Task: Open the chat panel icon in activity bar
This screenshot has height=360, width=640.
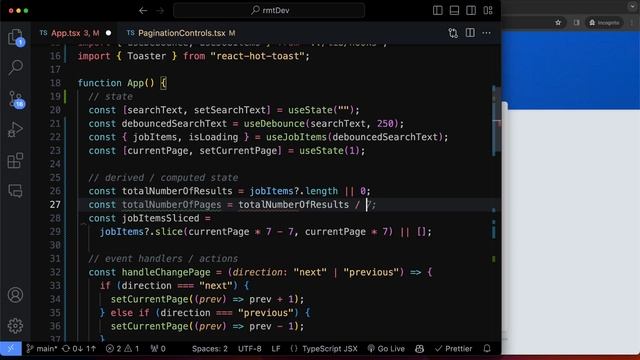Action: [16, 191]
